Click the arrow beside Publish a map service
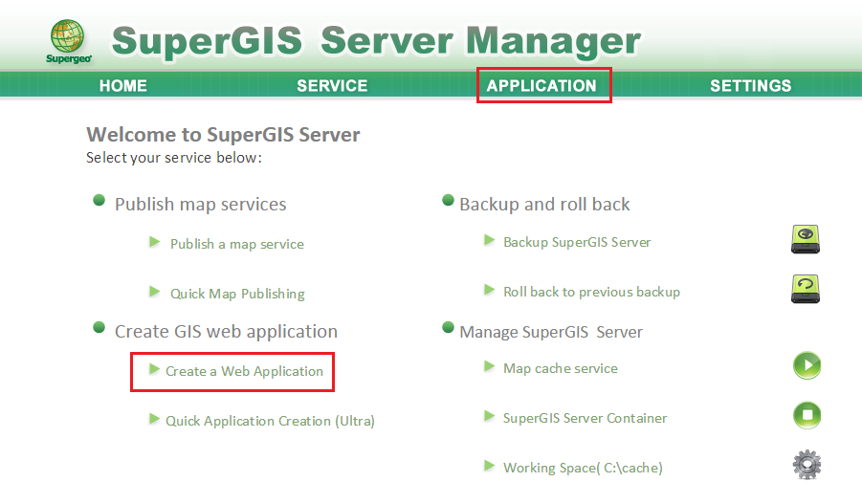The width and height of the screenshot is (862, 504). coord(154,242)
